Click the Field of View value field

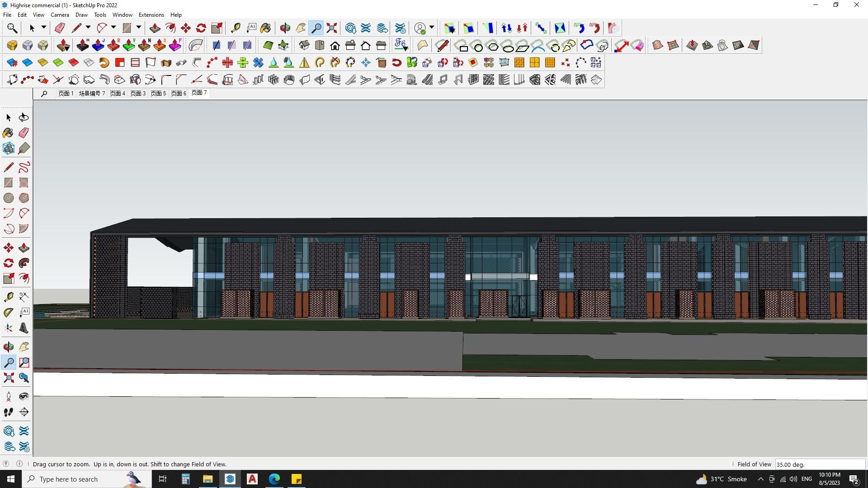click(x=820, y=465)
